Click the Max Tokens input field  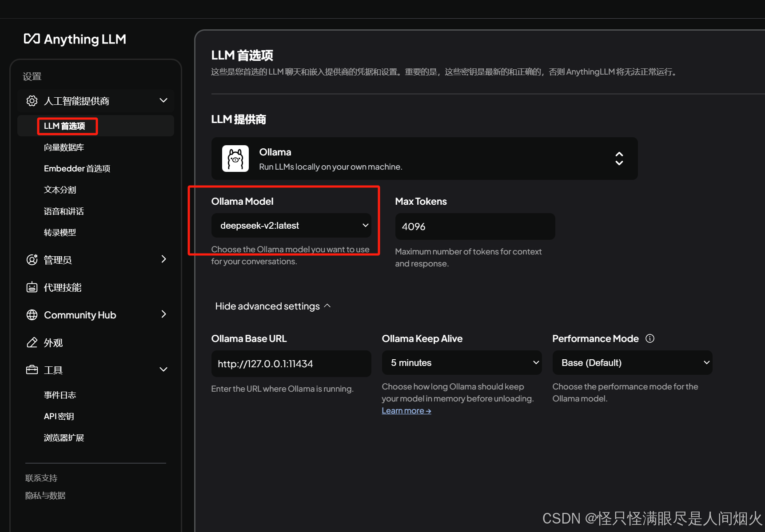475,226
